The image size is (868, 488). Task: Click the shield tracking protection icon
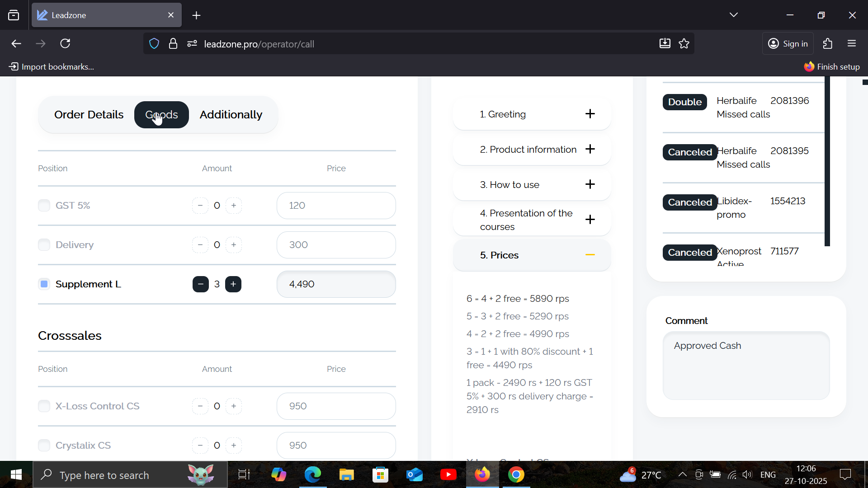coord(154,44)
